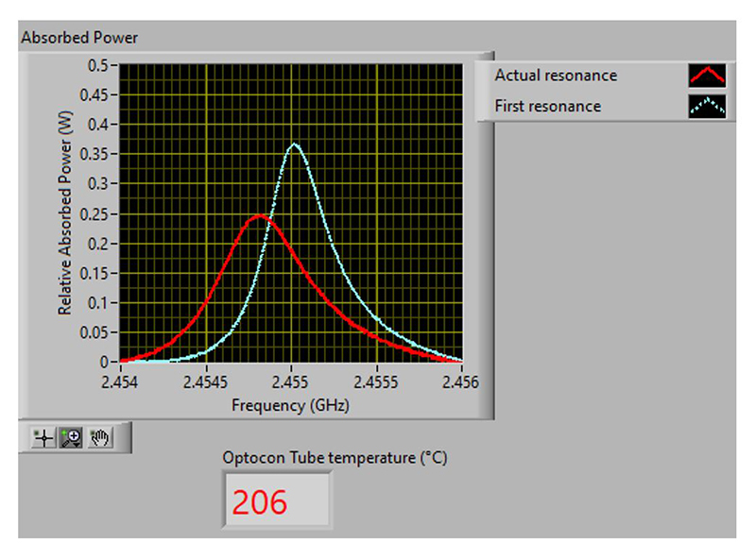Click the y-axis maximum value 0.5
756x560 pixels.
[98, 65]
